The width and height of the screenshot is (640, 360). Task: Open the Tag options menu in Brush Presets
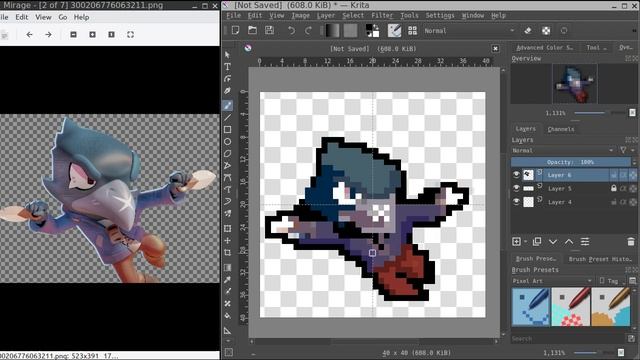coord(610,281)
